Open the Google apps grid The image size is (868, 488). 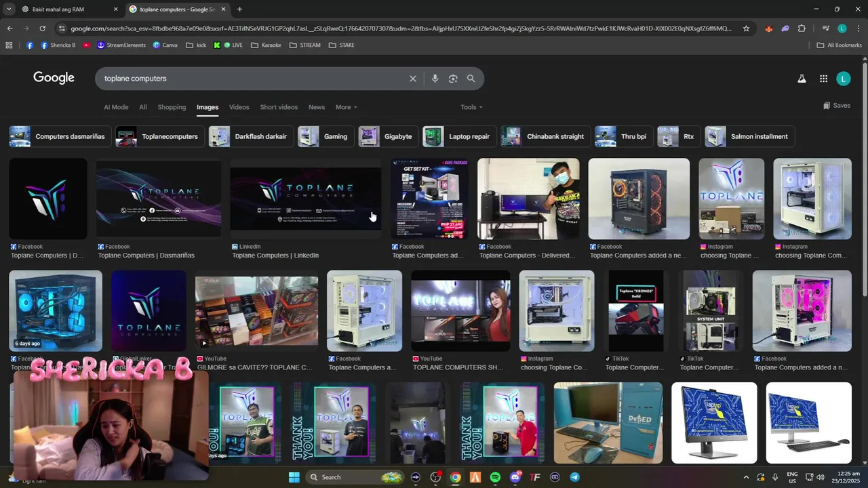[x=823, y=79]
